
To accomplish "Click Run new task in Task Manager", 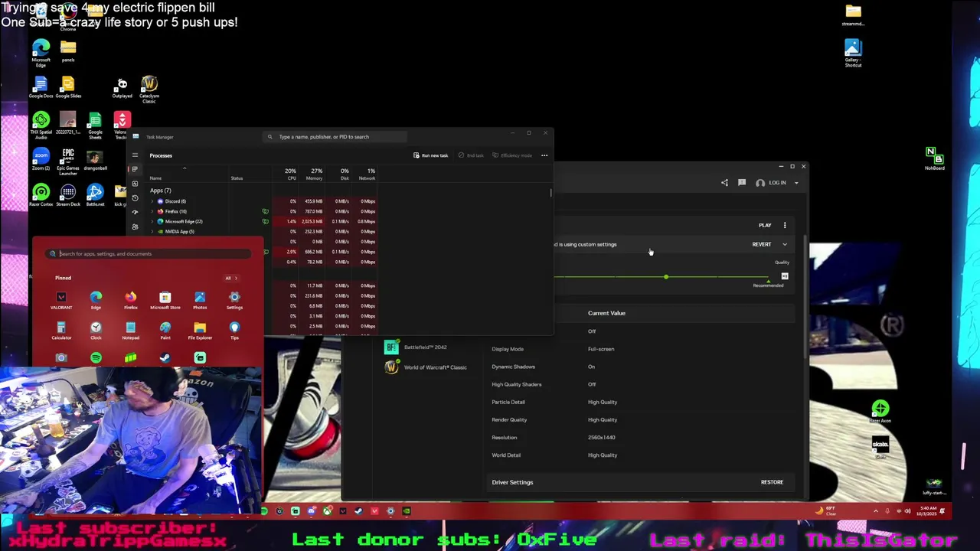I will pos(430,155).
